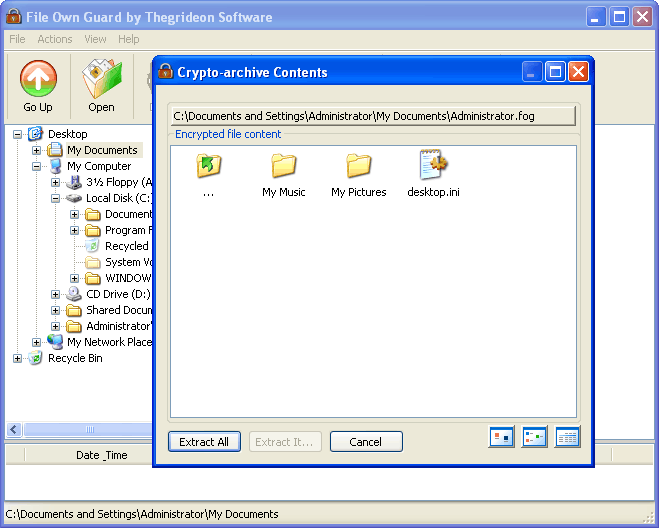Click the Open folder toolbar icon
The width and height of the screenshot is (659, 528).
(x=102, y=79)
